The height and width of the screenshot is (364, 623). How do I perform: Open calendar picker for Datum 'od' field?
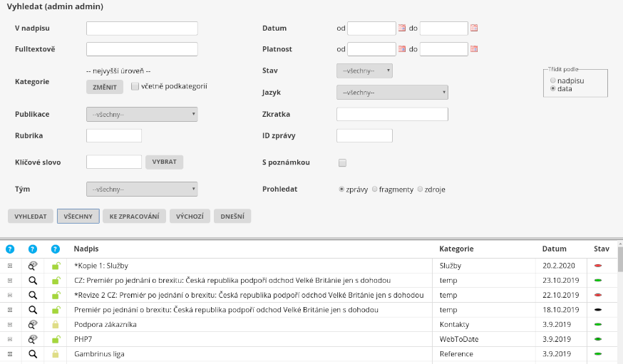coord(401,28)
